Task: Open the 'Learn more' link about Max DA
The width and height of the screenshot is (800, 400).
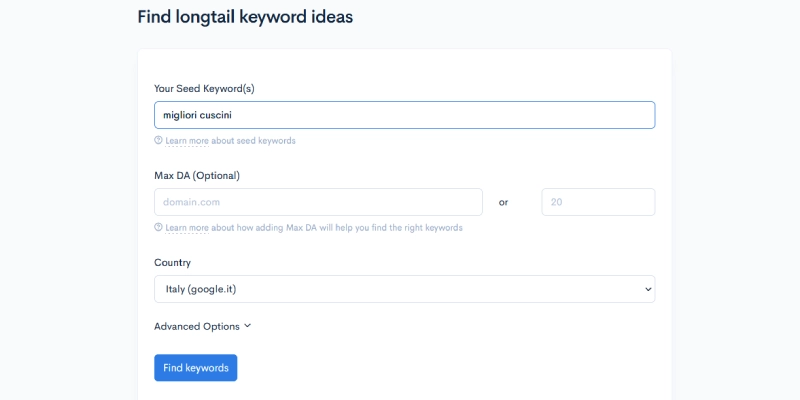Action: coord(187,228)
